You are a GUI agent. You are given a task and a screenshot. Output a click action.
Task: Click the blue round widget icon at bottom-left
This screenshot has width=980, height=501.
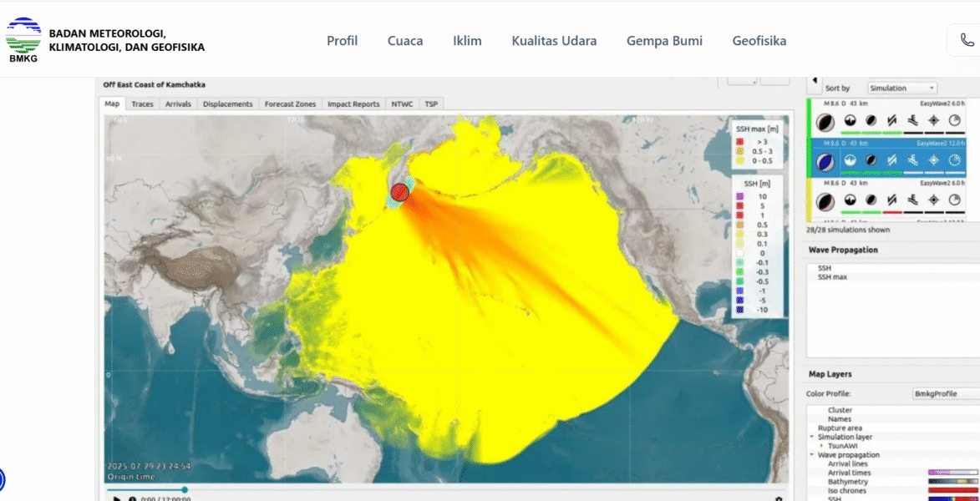click(1, 480)
